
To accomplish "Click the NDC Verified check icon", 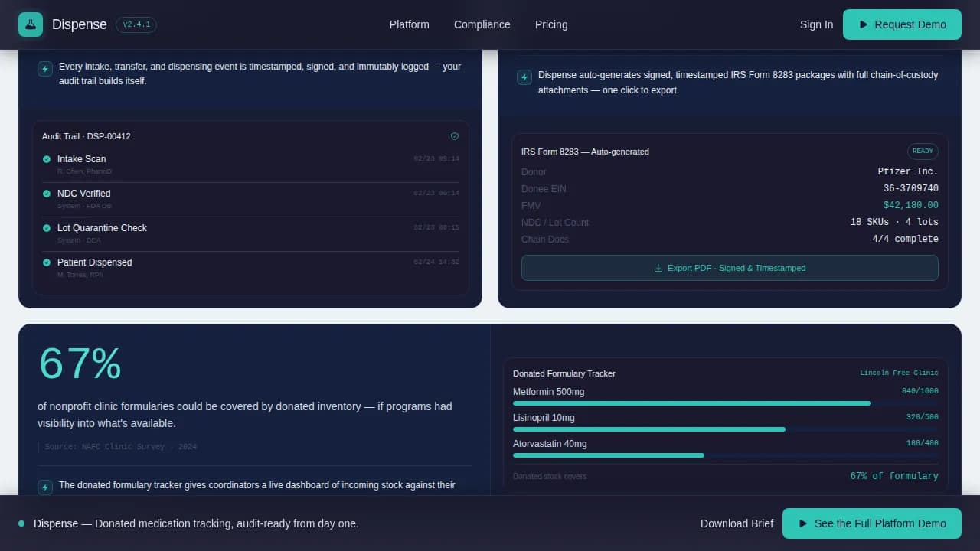I will pos(47,194).
